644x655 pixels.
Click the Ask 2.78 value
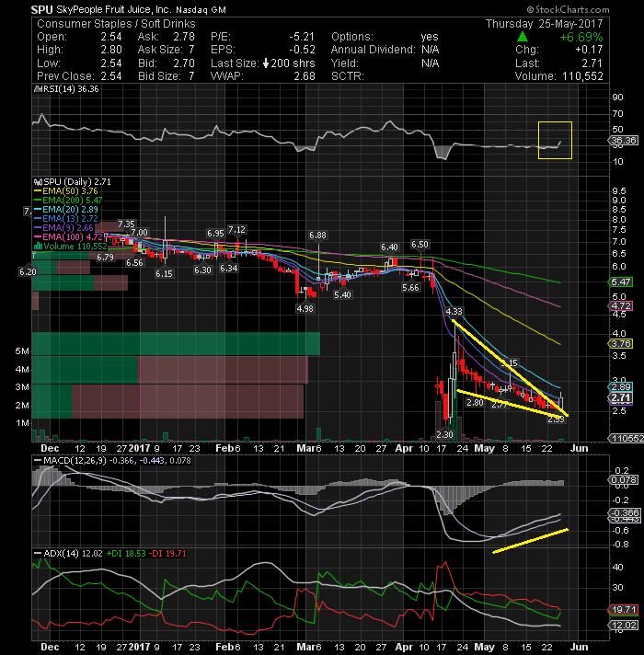(184, 37)
